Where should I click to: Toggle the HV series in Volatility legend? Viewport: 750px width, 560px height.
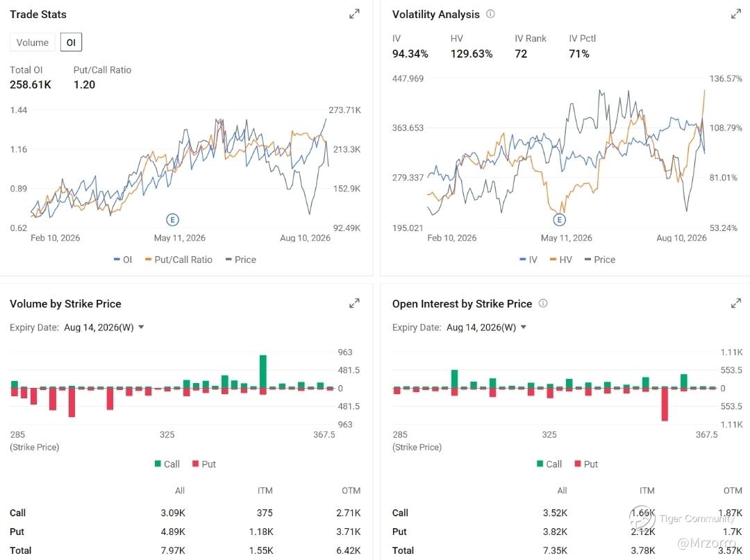pos(561,260)
